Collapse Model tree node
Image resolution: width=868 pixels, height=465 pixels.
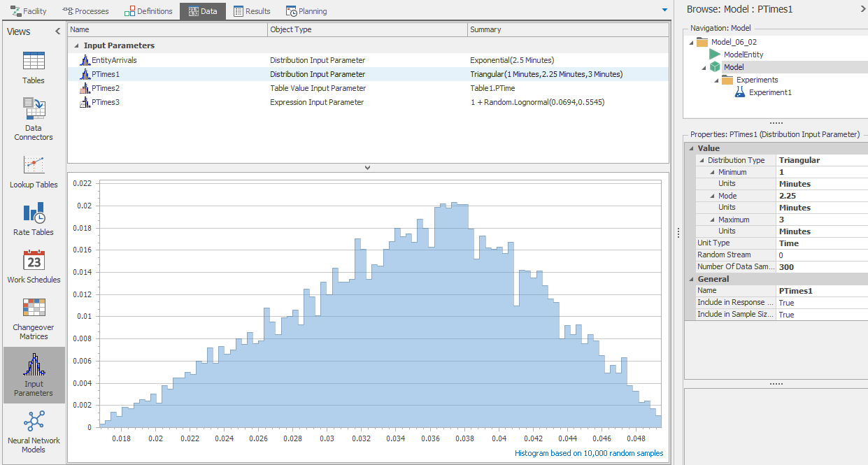pyautogui.click(x=704, y=67)
